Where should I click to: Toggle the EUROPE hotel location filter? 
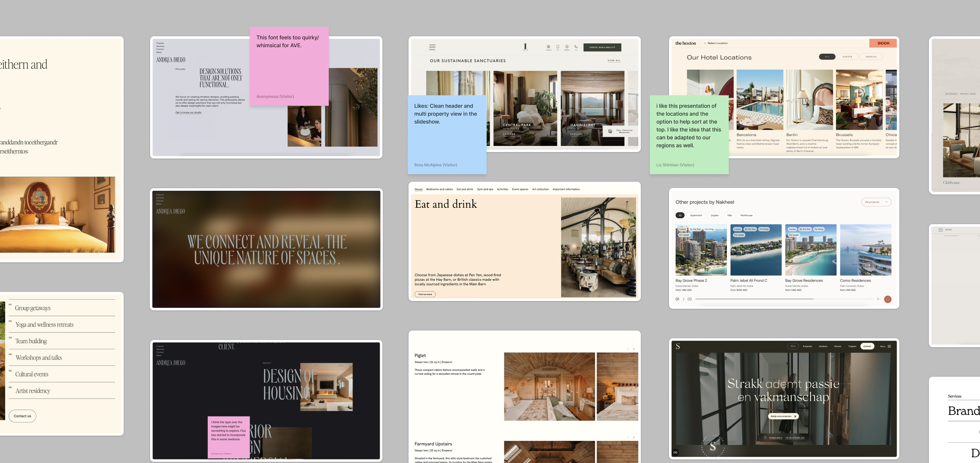[x=847, y=57]
